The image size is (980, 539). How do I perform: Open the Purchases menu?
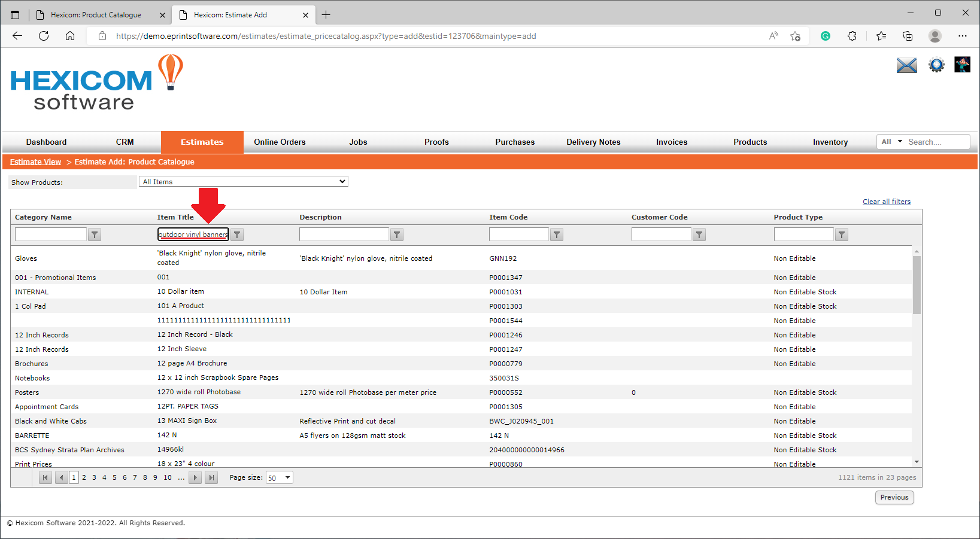pos(515,142)
